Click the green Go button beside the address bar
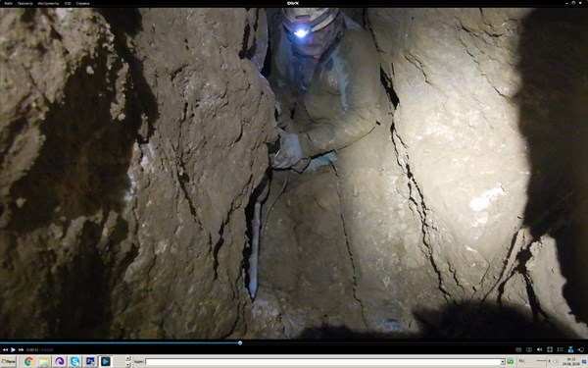This screenshot has width=588, height=368. tap(510, 361)
